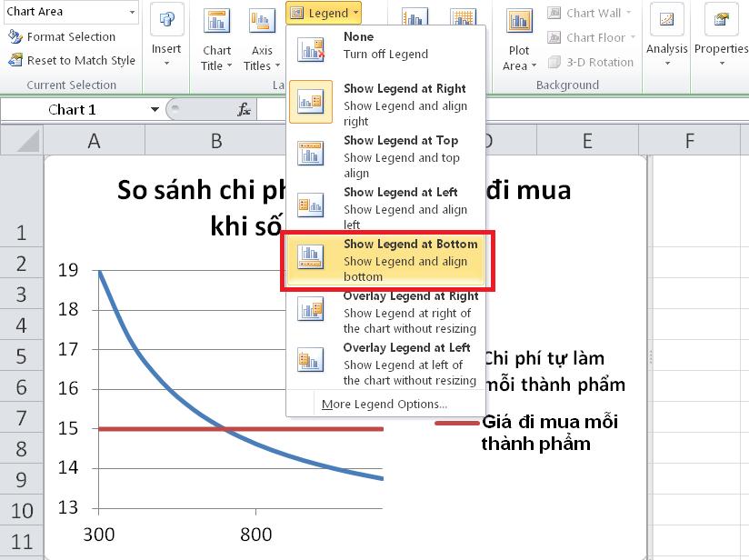This screenshot has height=560, width=749.
Task: Select the Show Legend at Bottom option
Action: coord(386,257)
